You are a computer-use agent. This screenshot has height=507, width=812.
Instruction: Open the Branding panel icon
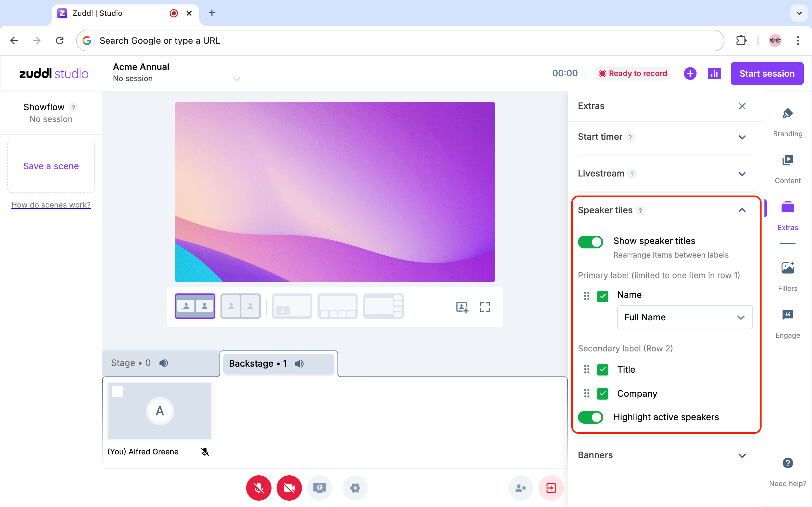click(x=787, y=114)
